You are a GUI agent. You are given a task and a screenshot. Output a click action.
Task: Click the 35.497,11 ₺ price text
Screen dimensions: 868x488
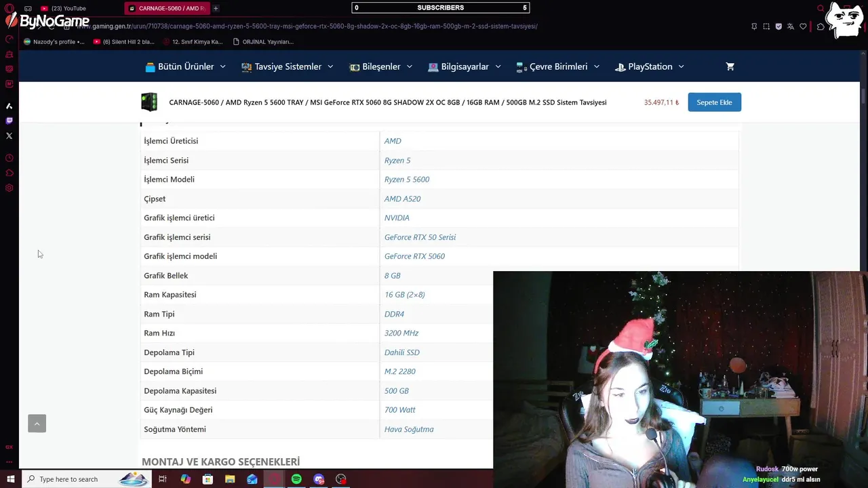click(661, 102)
